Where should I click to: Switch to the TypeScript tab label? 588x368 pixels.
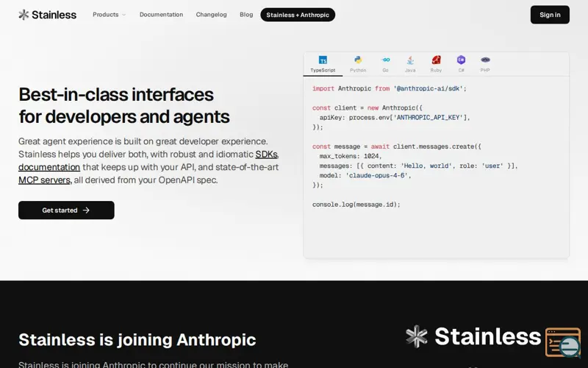(323, 70)
